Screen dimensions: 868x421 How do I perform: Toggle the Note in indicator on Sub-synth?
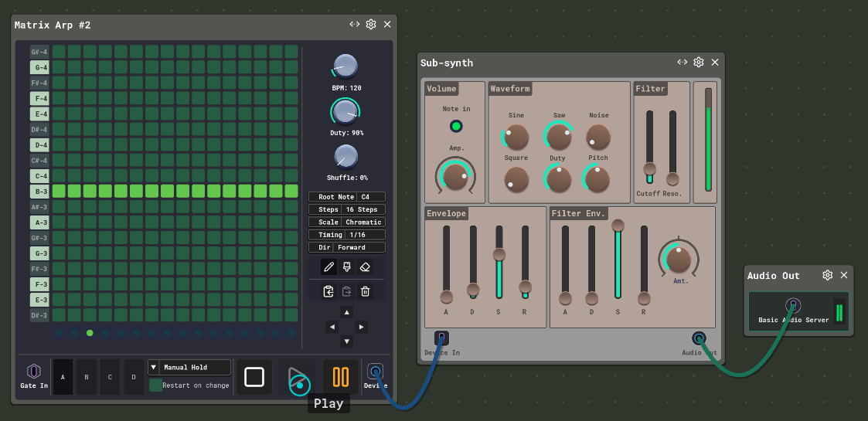456,126
